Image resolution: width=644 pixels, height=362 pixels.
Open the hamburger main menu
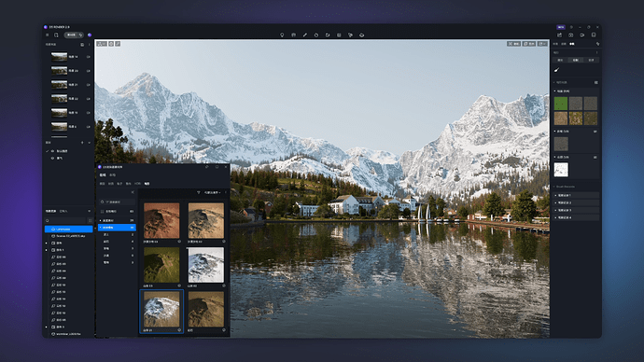pyautogui.click(x=48, y=35)
